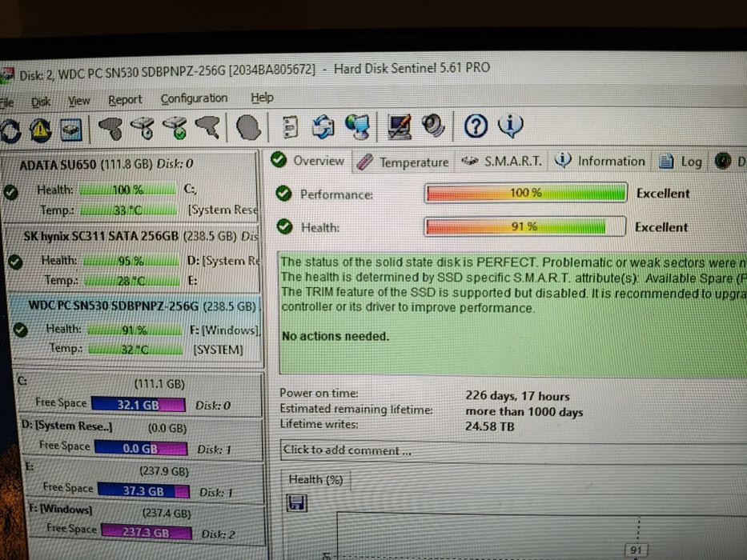Click the hard disk drive toolbar icon
This screenshot has width=747, height=560.
[x=71, y=130]
